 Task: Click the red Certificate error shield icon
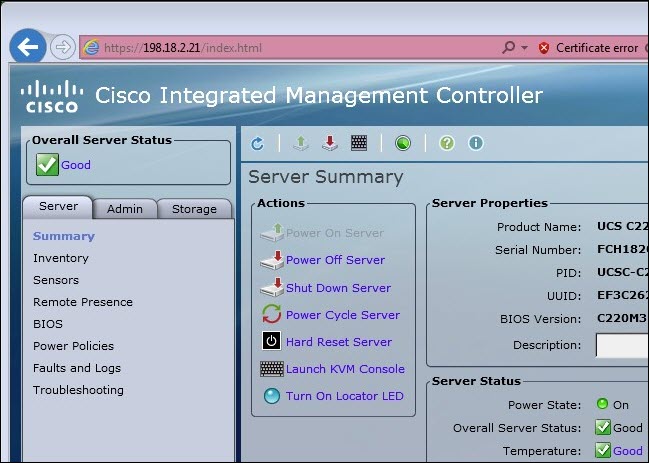click(x=544, y=48)
